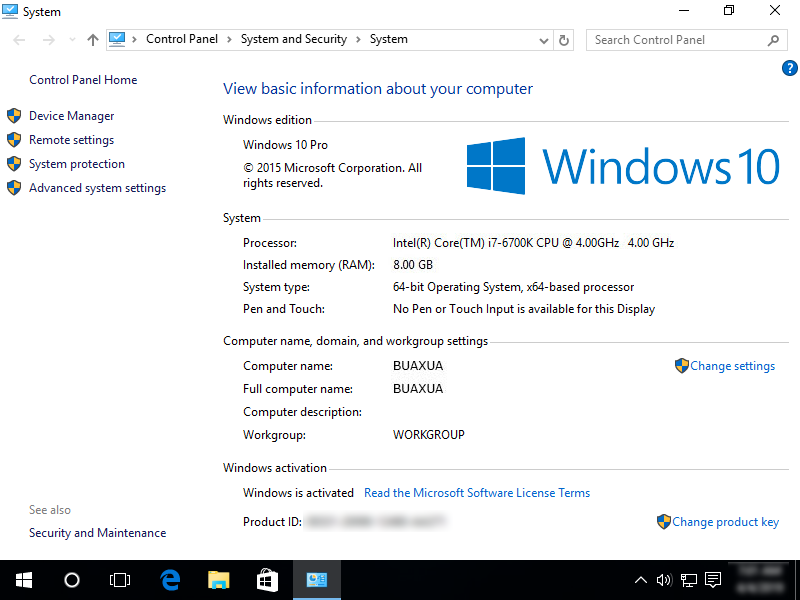This screenshot has height=600, width=800.
Task: Open the address bar history dropdown
Action: [x=544, y=40]
